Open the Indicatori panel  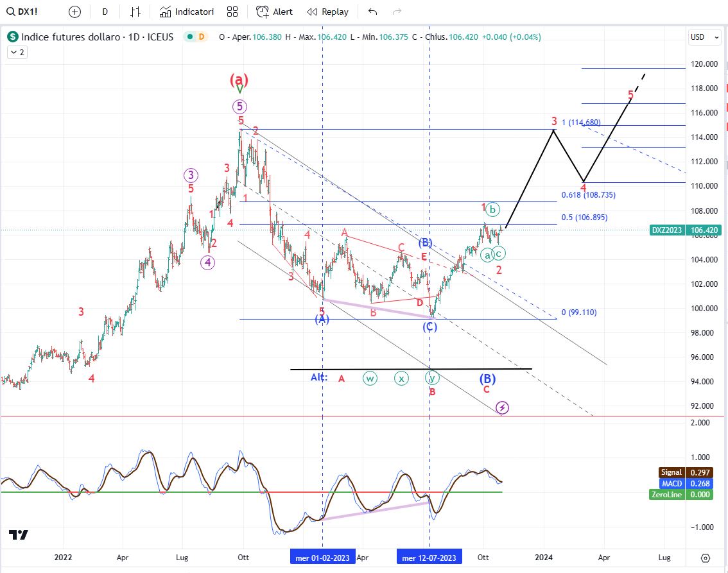(187, 12)
